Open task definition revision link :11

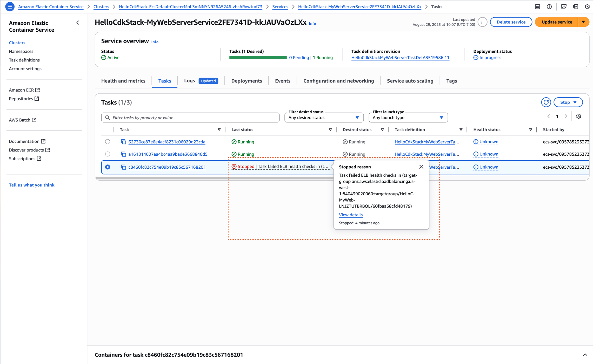click(x=400, y=58)
